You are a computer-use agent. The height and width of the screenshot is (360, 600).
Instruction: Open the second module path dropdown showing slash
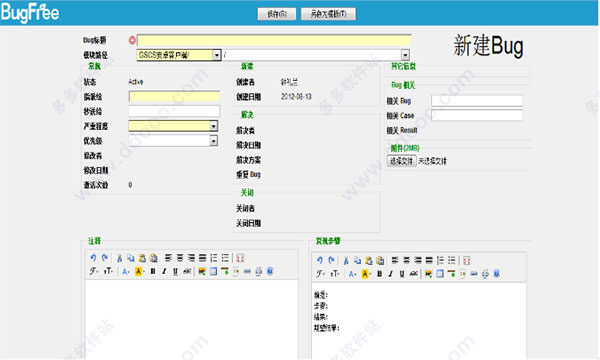(x=316, y=55)
